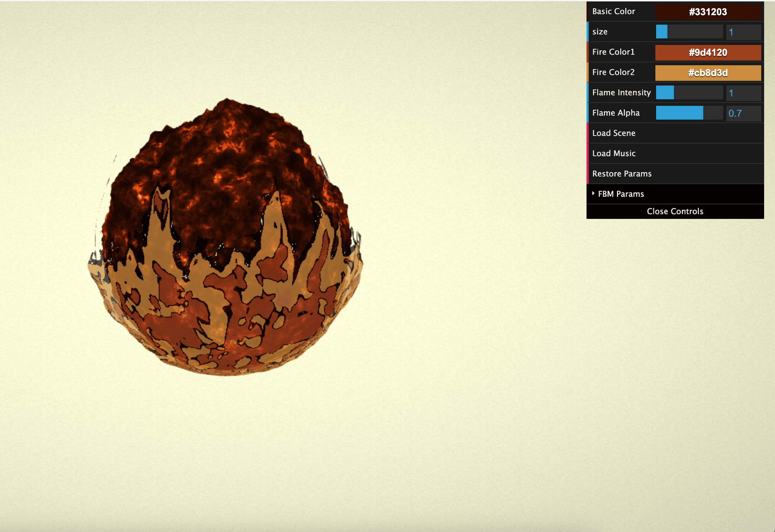Click the Close Controls bar

coord(675,211)
